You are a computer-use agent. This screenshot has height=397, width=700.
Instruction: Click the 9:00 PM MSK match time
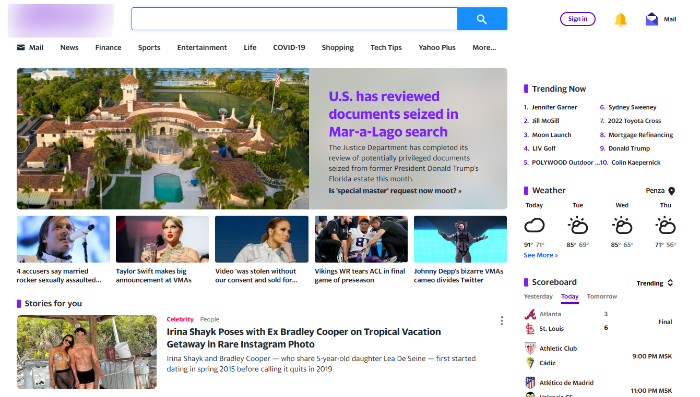coord(652,356)
